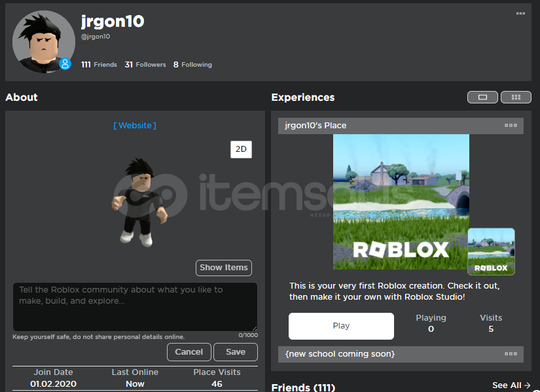Click See All friends link
The image size is (540, 392).
coord(511,385)
